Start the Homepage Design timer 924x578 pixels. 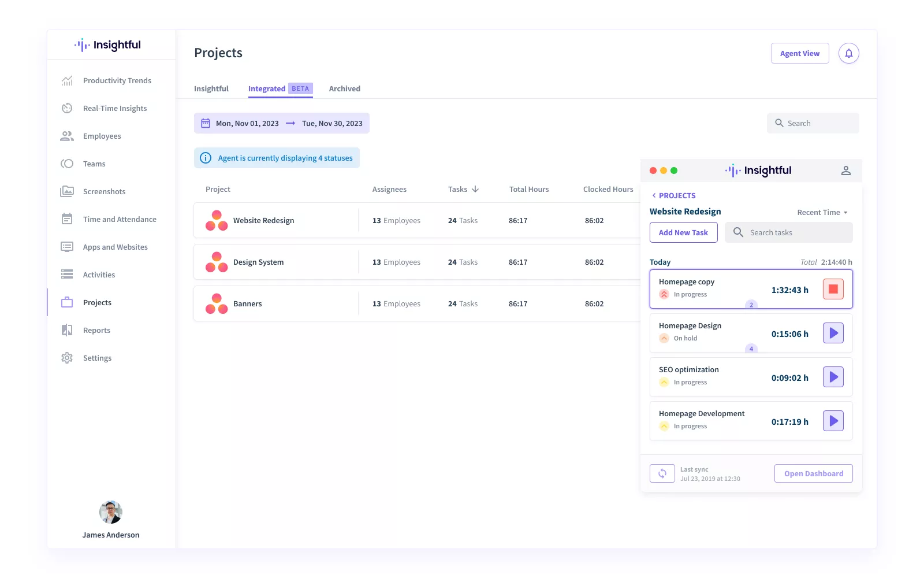833,333
